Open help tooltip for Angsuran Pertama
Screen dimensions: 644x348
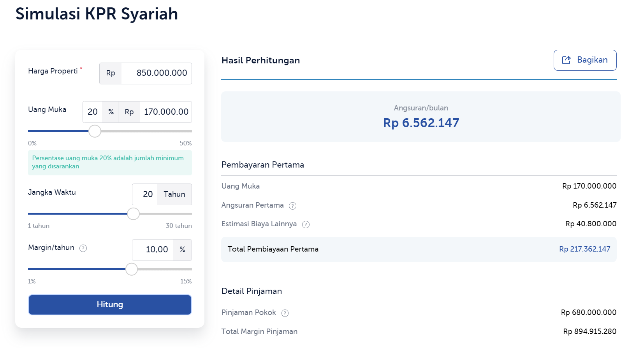click(x=292, y=206)
